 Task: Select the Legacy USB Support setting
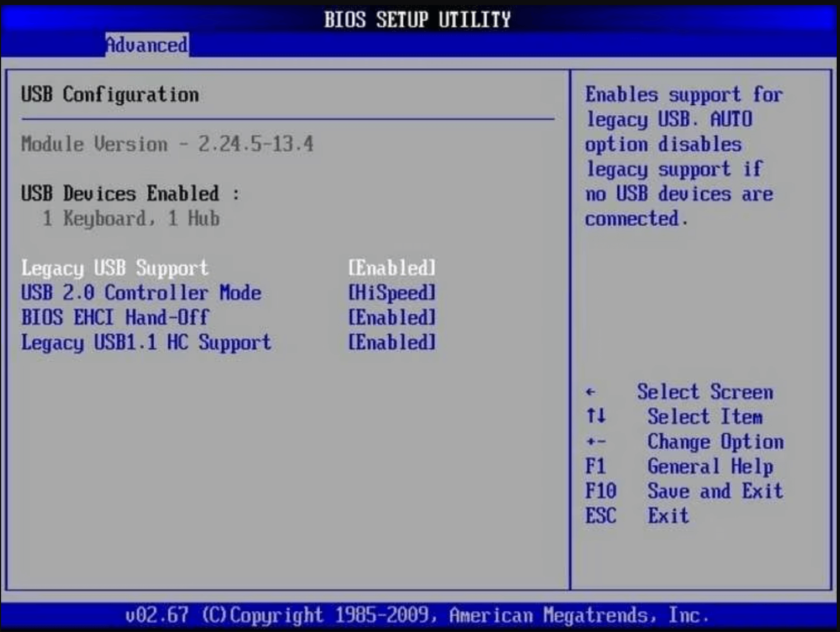point(114,268)
